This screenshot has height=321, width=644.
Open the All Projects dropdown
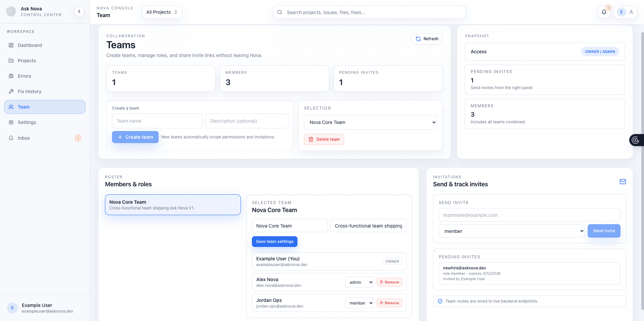[x=162, y=12]
